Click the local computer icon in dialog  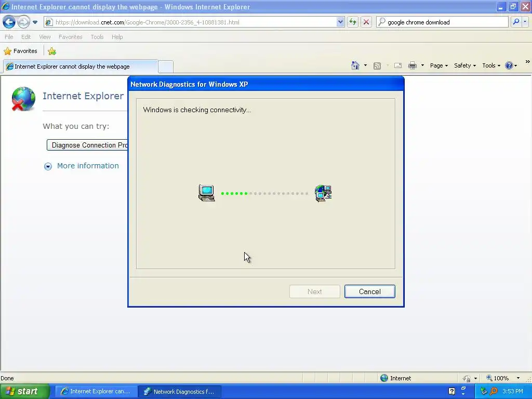click(206, 193)
